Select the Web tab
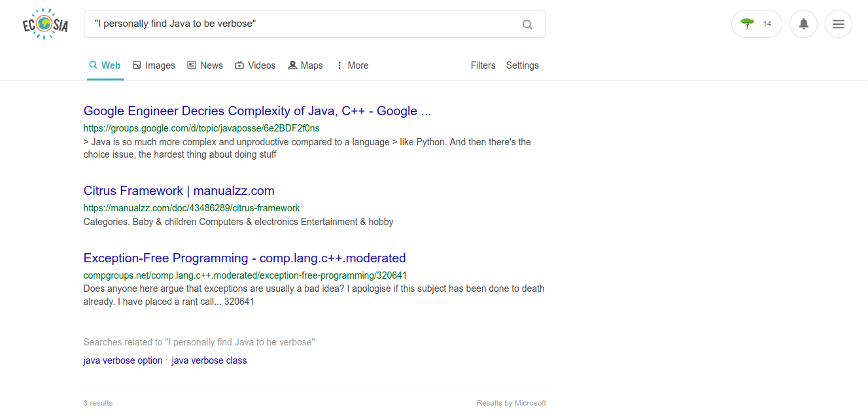The height and width of the screenshot is (418, 868). [105, 65]
